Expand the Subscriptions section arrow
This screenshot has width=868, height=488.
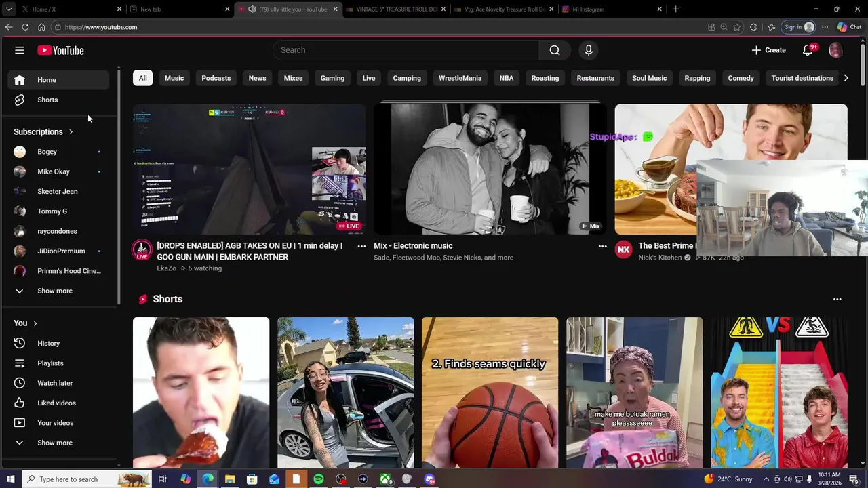coord(71,132)
